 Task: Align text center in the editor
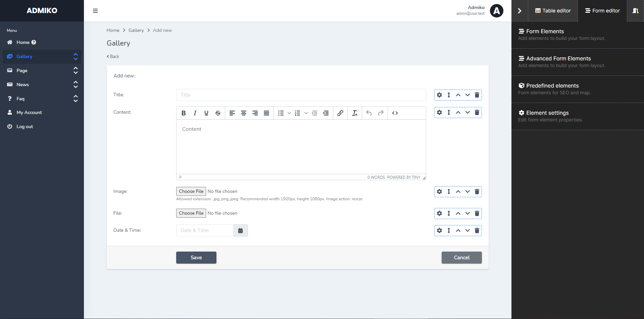pos(244,113)
